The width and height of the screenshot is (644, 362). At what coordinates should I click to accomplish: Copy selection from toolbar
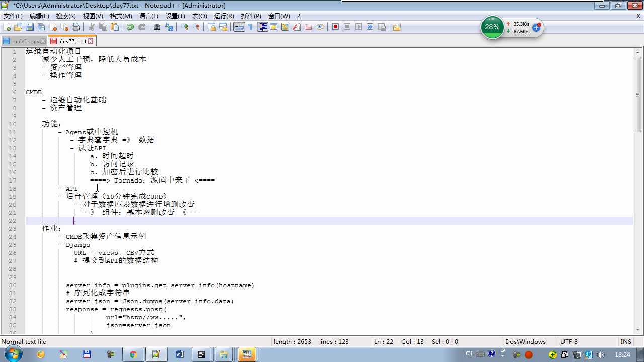[x=103, y=27]
